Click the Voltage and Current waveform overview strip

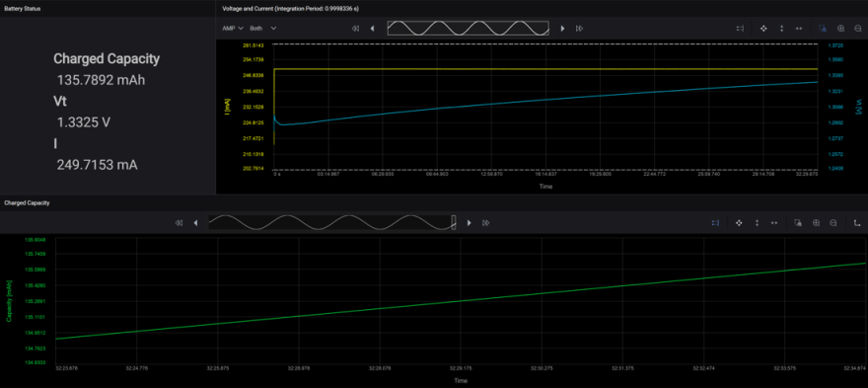pyautogui.click(x=468, y=29)
